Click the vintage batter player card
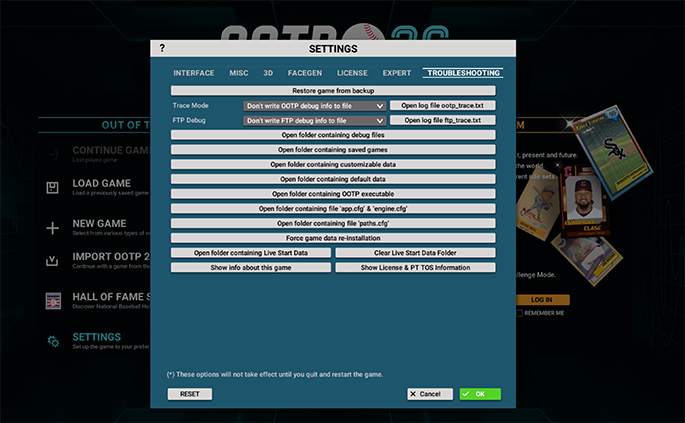685x423 pixels. 537,205
